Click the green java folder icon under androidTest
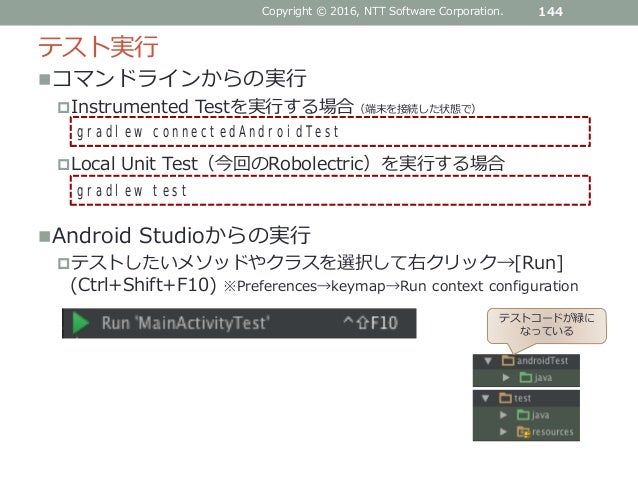Image resolution: width=638 pixels, height=479 pixels. tap(525, 378)
